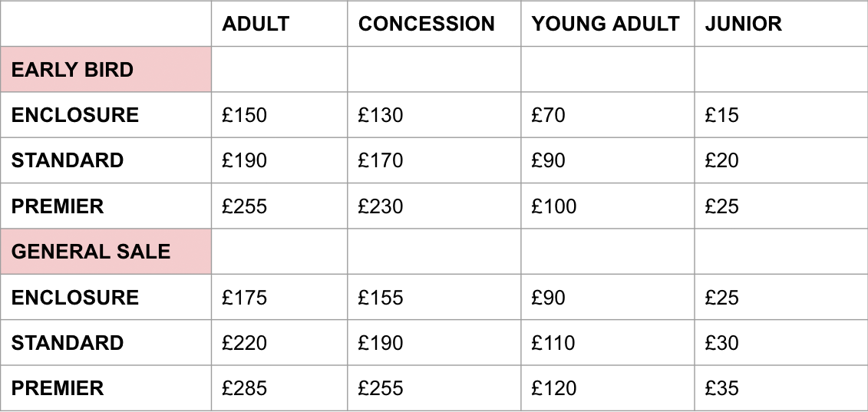Select the £100 young adult premier cell
Image resolution: width=868 pixels, height=412 pixels.
[607, 206]
